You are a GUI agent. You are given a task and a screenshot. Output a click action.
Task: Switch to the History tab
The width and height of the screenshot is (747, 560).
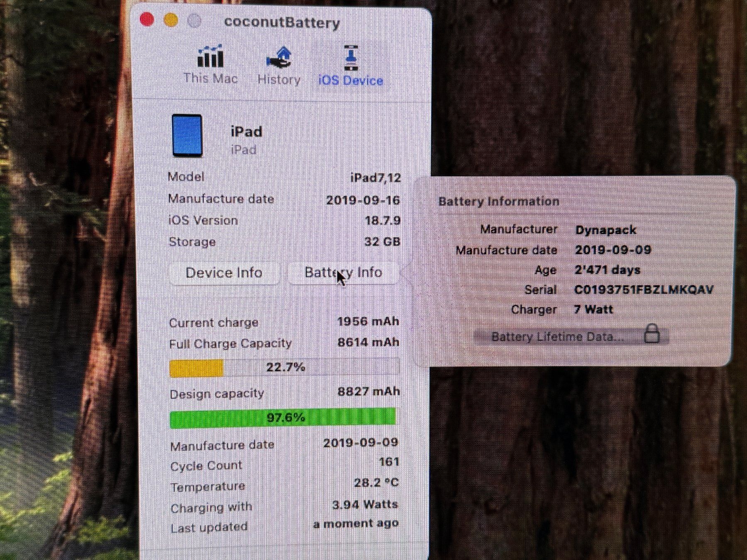(x=279, y=66)
